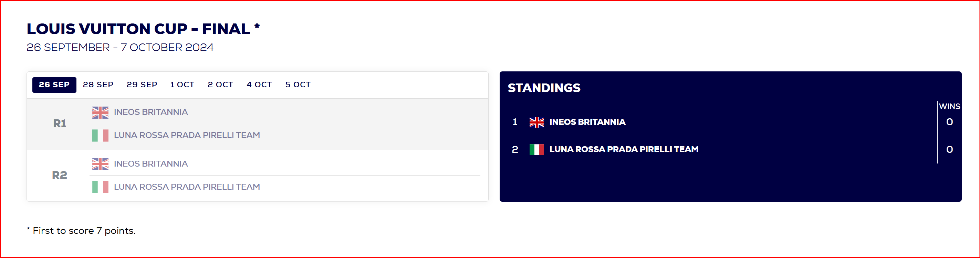Click UK flag in Standings panel
The width and height of the screenshot is (980, 258).
(x=537, y=122)
